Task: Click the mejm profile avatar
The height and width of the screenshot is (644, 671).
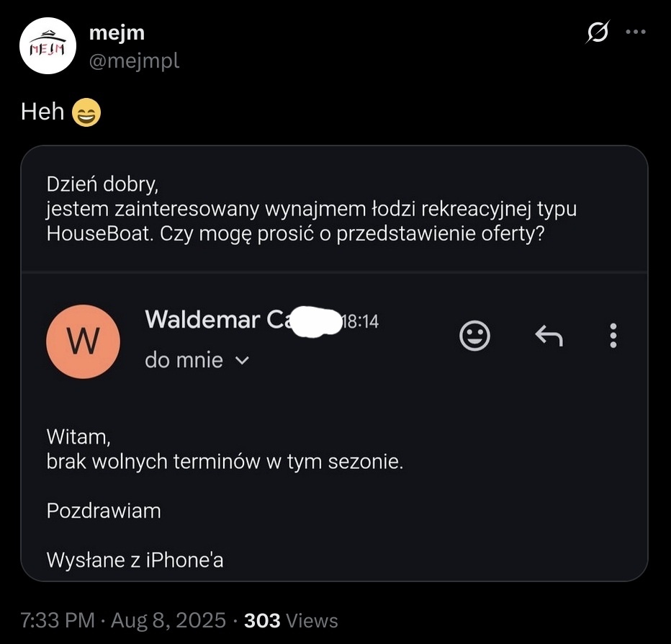Action: click(48, 46)
